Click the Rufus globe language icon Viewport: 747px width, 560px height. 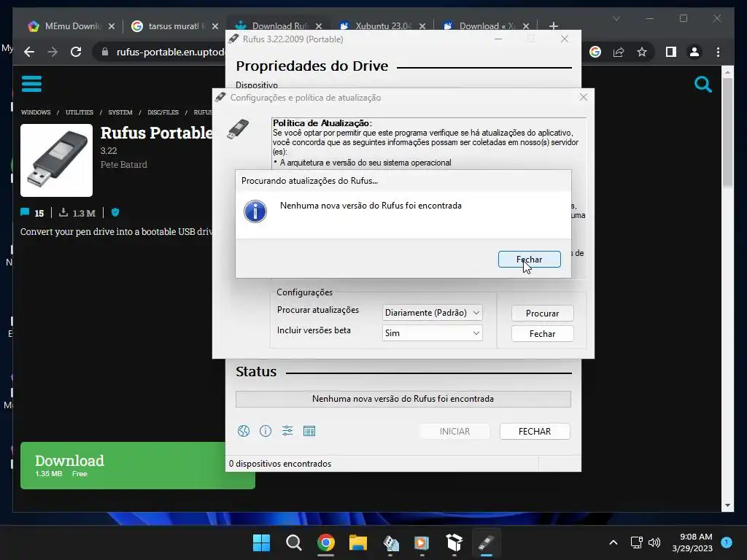point(244,431)
